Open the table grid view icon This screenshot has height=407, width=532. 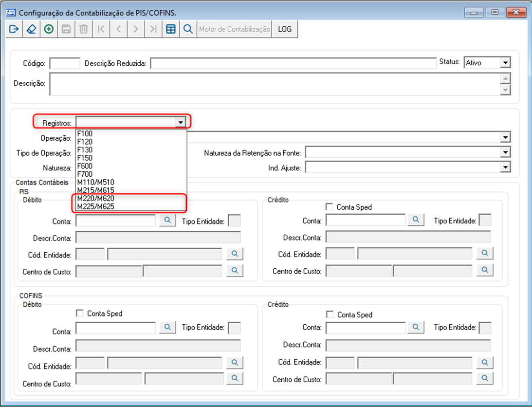171,29
